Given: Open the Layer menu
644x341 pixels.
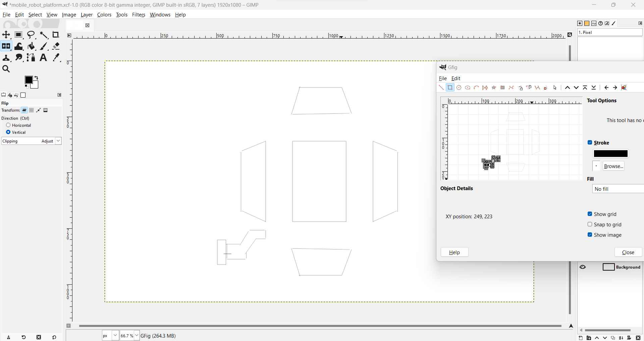Looking at the screenshot, I should (x=87, y=15).
